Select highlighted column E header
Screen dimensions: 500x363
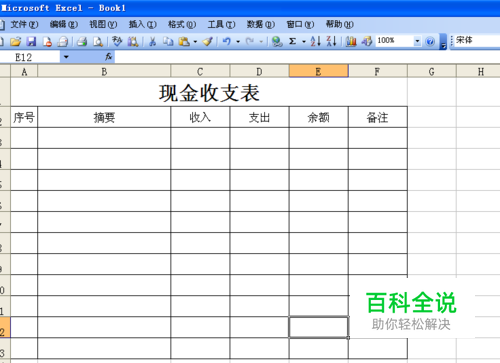(x=319, y=71)
